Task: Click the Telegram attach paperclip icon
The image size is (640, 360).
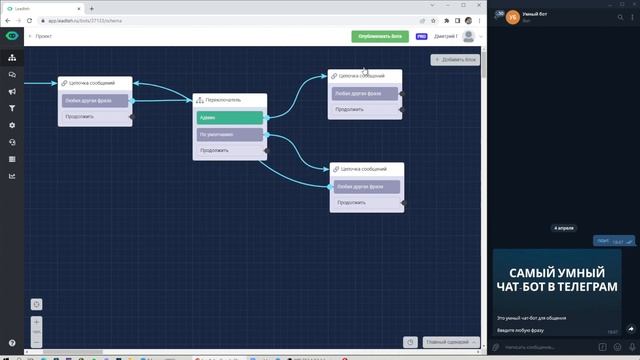Action: pos(496,347)
